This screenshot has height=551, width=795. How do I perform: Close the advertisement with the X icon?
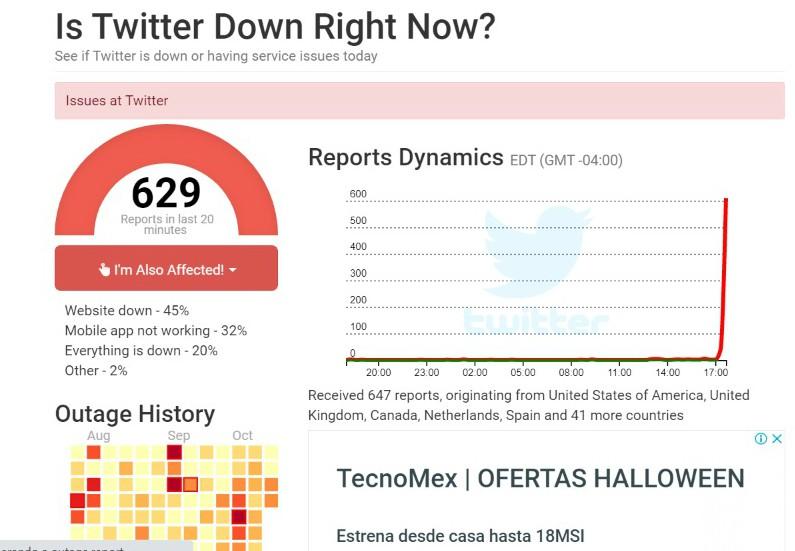click(777, 439)
